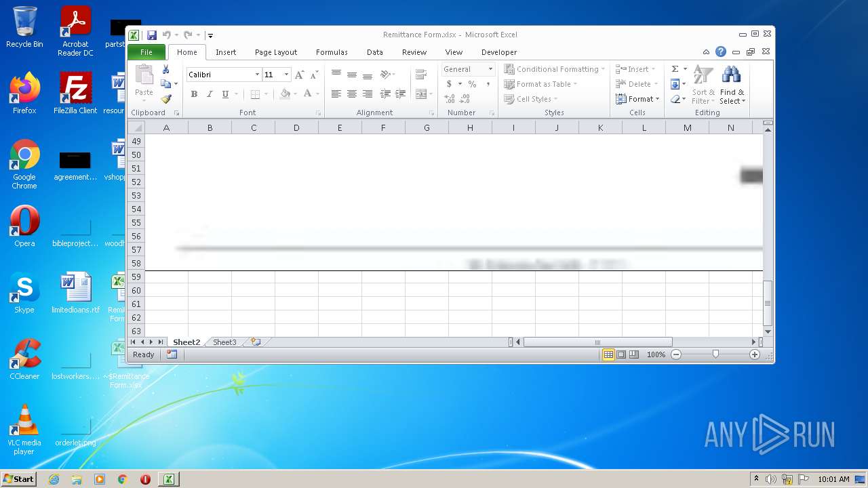
Task: Open the General number format dropdown
Action: pos(490,69)
